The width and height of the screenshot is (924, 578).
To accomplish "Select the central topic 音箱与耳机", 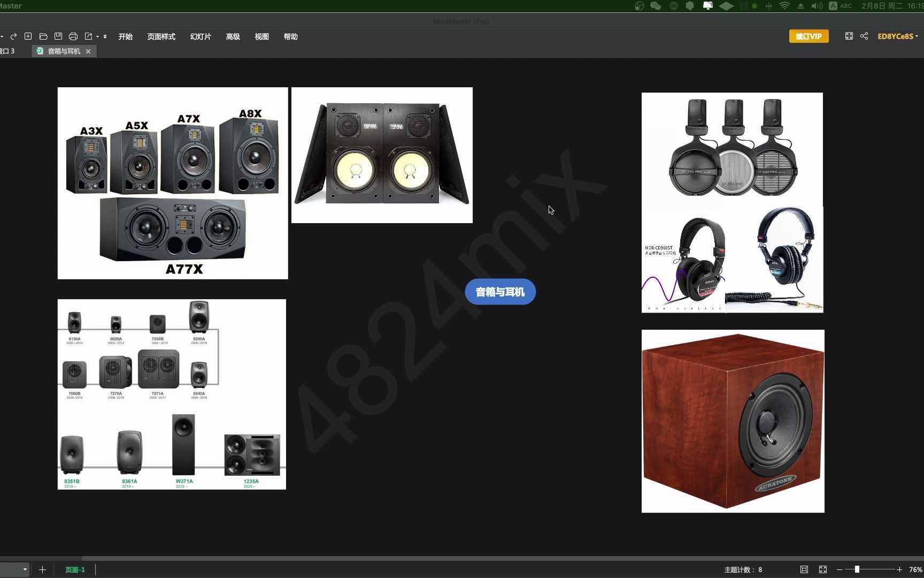I will point(500,292).
